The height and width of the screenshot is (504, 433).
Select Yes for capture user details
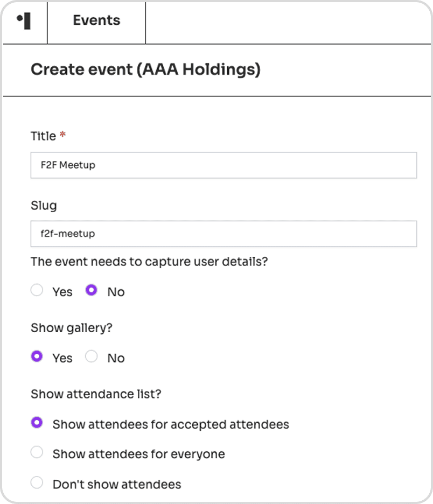pyautogui.click(x=37, y=290)
